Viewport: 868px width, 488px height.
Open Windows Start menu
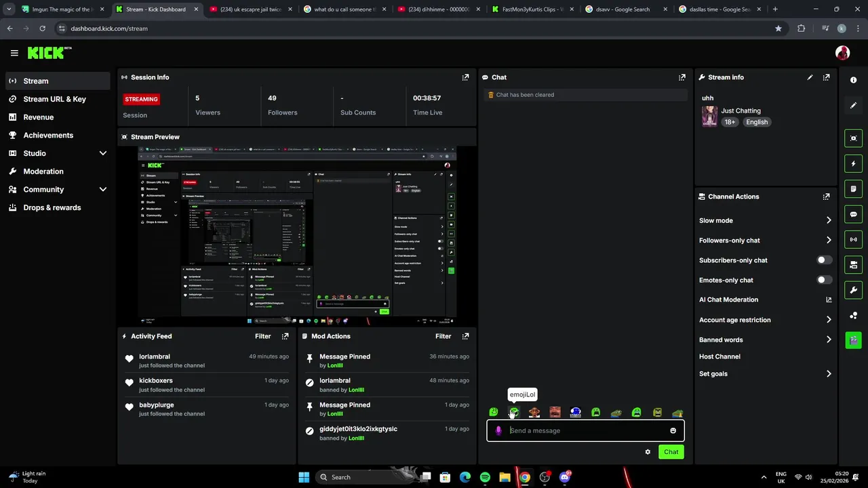click(303, 477)
